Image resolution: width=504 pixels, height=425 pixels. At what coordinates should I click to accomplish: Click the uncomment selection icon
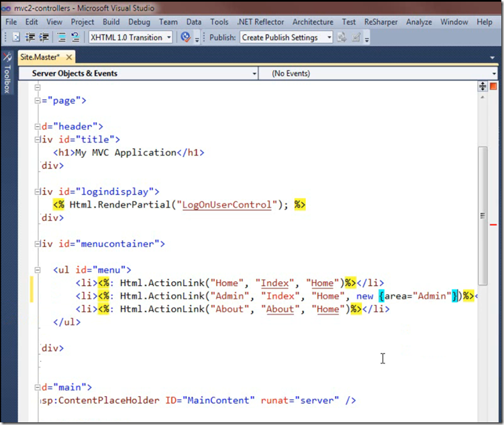75,38
